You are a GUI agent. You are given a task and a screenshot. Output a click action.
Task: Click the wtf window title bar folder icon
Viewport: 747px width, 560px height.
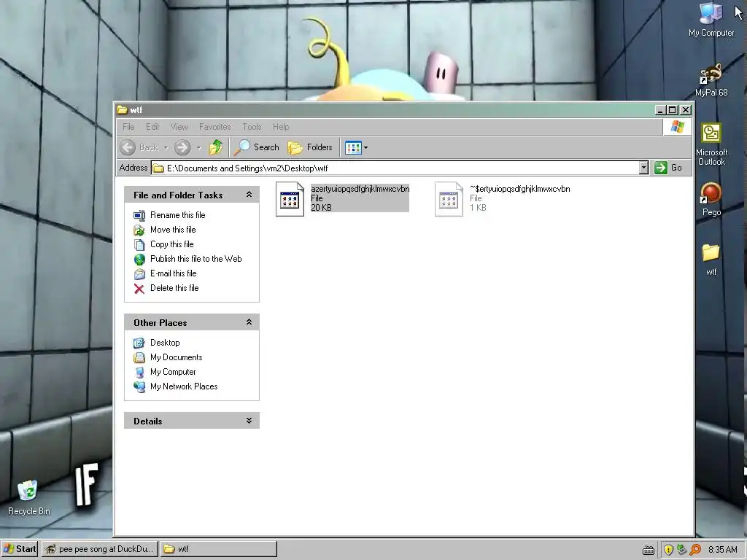pos(123,110)
